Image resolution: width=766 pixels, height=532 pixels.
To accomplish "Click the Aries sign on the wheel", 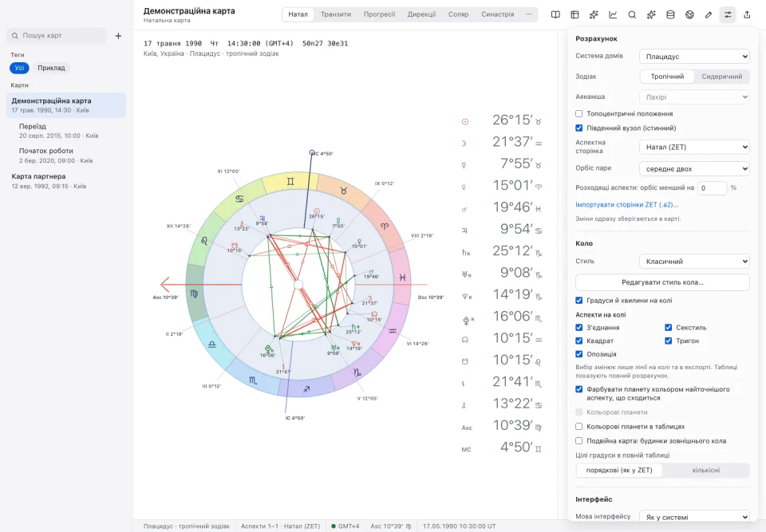I will click(385, 227).
